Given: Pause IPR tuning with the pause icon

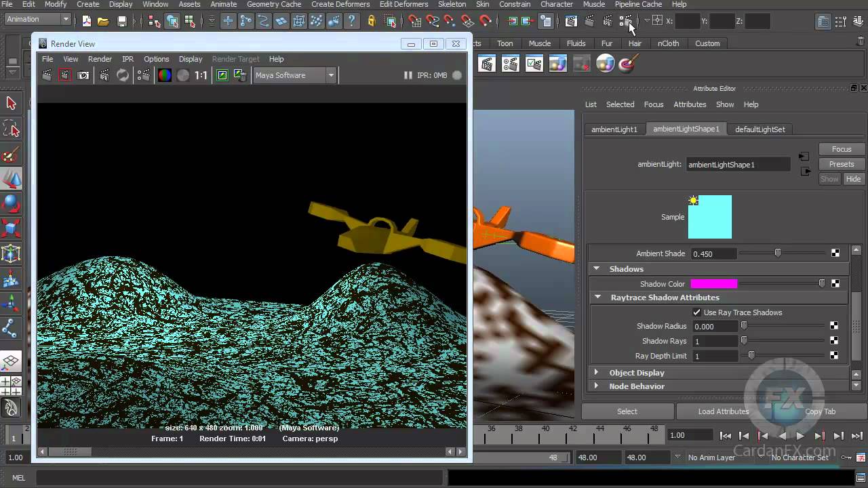Looking at the screenshot, I should 408,75.
